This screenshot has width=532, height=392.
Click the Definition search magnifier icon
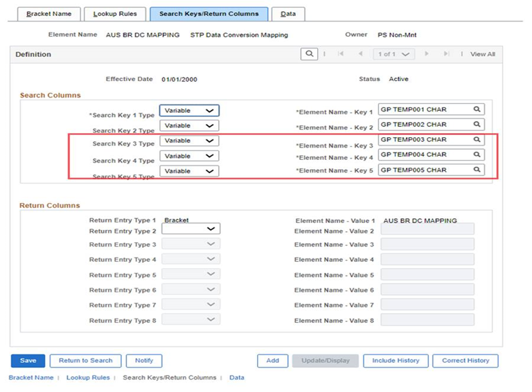(x=309, y=54)
